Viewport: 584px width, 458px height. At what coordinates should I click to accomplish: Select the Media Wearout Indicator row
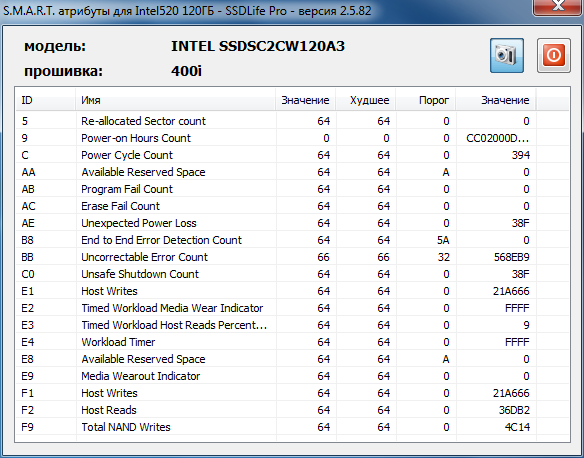tap(292, 376)
